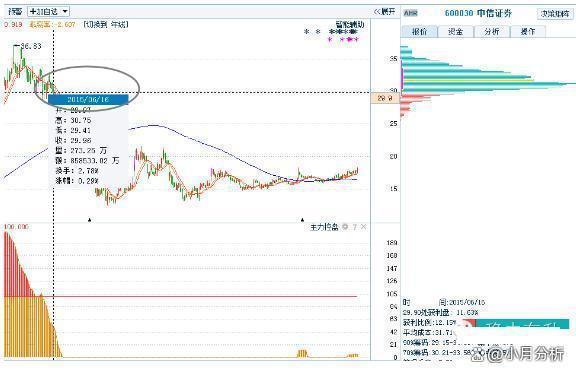The width and height of the screenshot is (576, 375).
Task: Click the button right of 中信证券 title
Action: point(555,14)
